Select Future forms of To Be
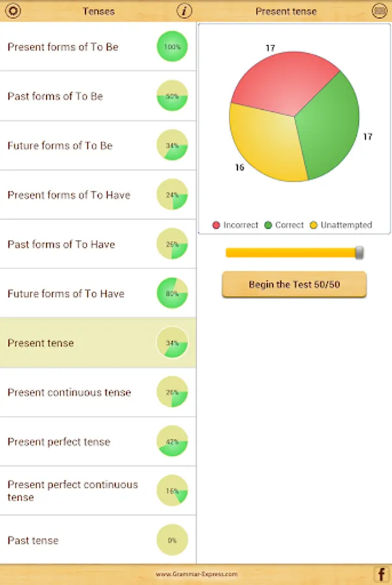 (x=60, y=146)
